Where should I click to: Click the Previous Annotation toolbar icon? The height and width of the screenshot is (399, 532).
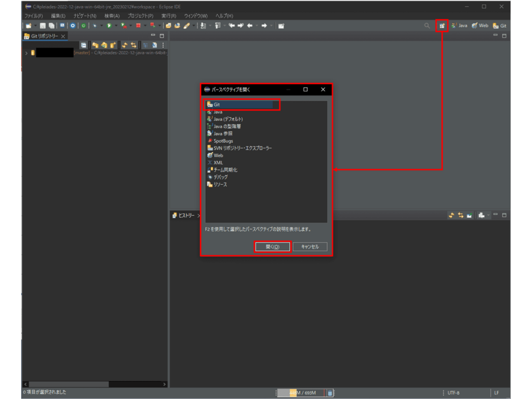(x=218, y=26)
